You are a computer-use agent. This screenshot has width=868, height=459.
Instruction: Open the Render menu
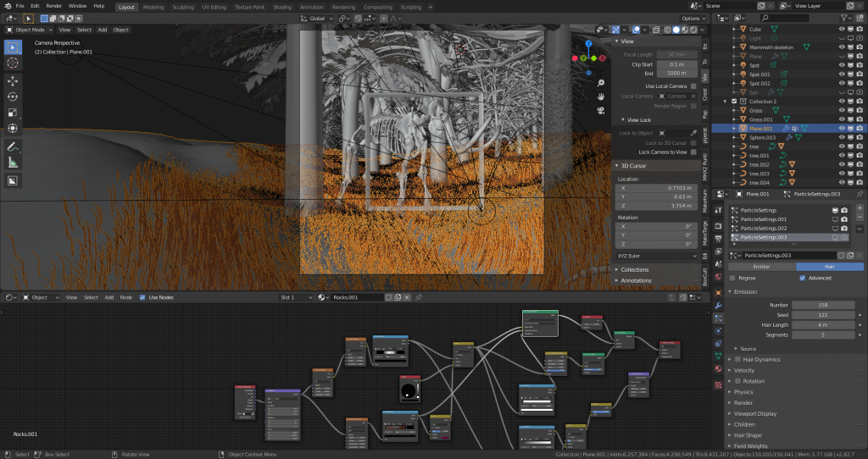click(53, 6)
